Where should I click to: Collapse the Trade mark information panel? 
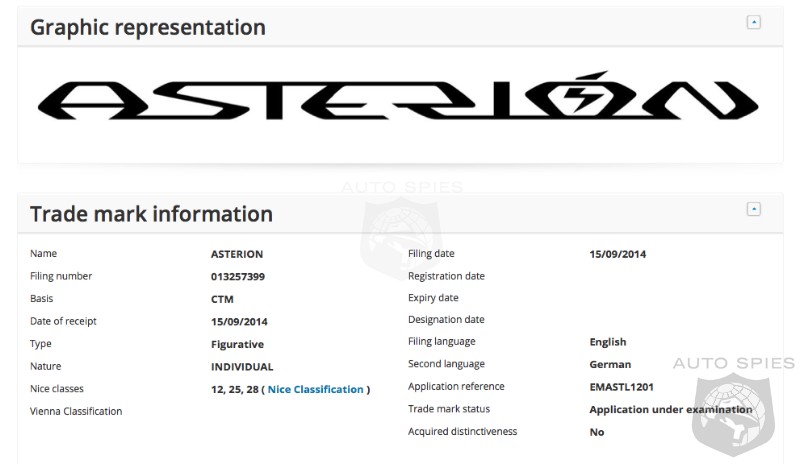[x=754, y=209]
